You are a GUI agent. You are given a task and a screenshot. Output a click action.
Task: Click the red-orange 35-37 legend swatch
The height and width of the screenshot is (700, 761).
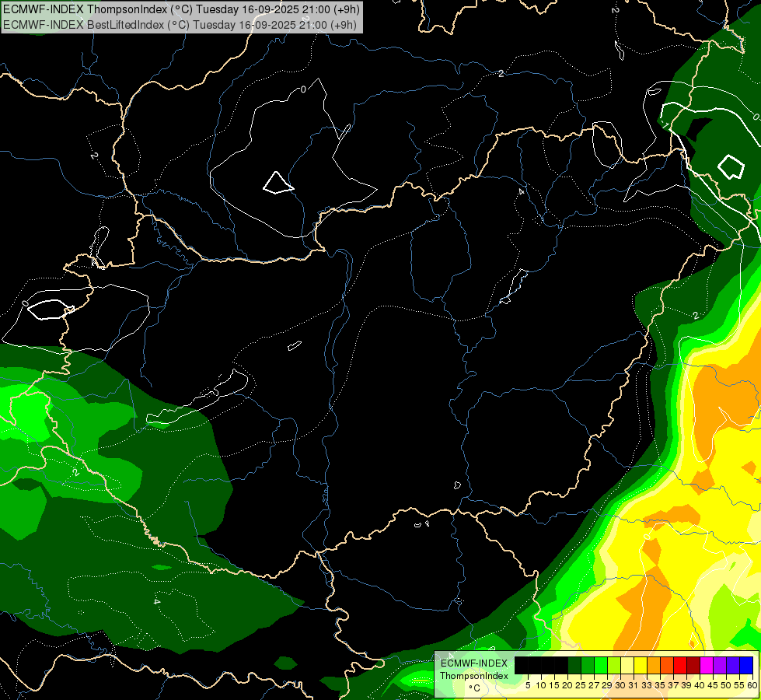667,666
